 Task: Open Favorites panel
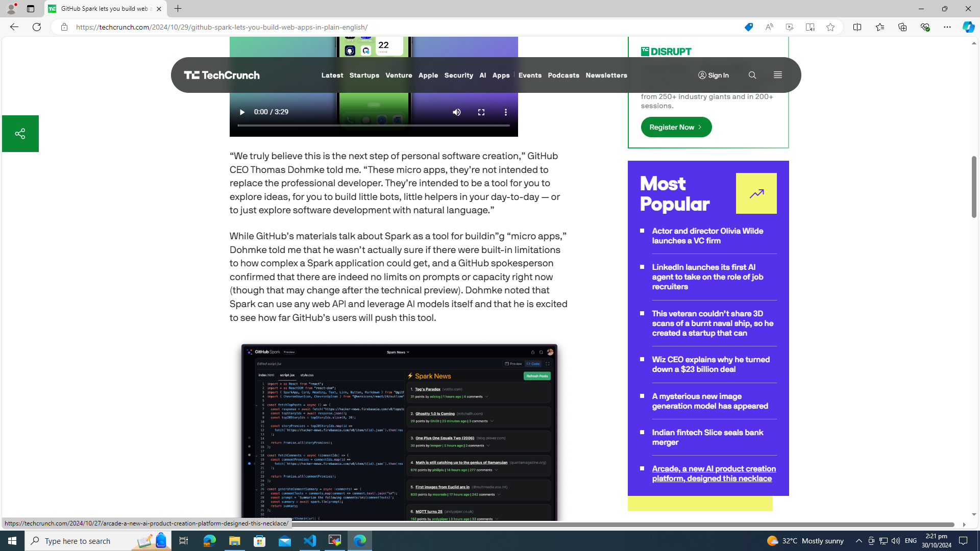pos(879,27)
